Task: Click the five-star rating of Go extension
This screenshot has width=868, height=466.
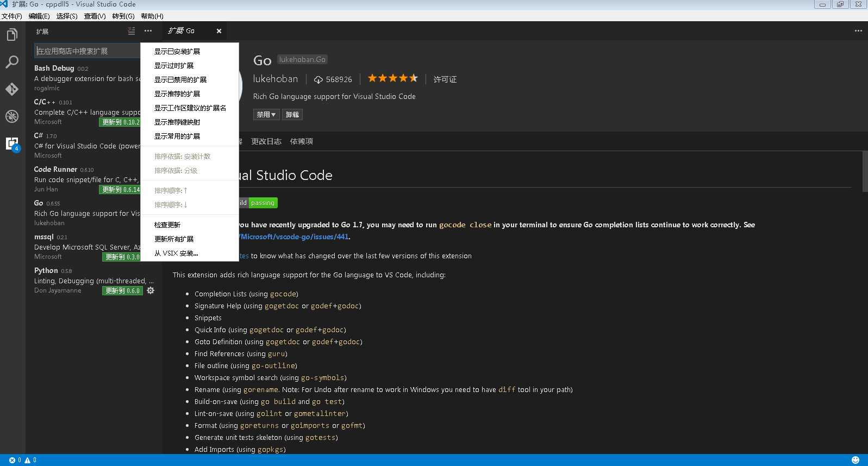Action: point(393,78)
